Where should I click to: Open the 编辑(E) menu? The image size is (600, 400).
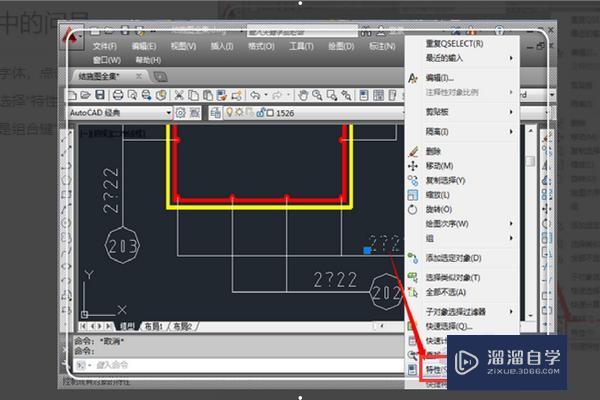coord(144,46)
